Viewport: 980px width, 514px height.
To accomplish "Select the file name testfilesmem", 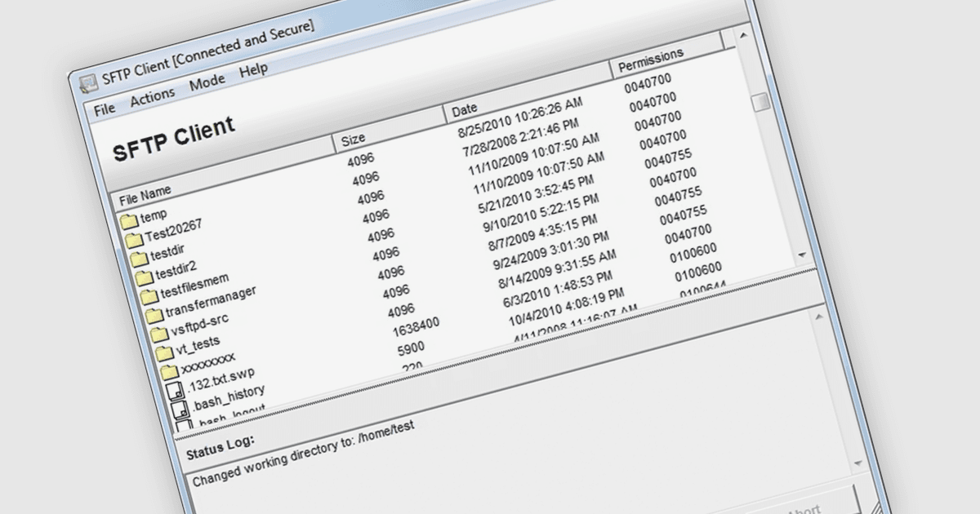I will pos(194,285).
